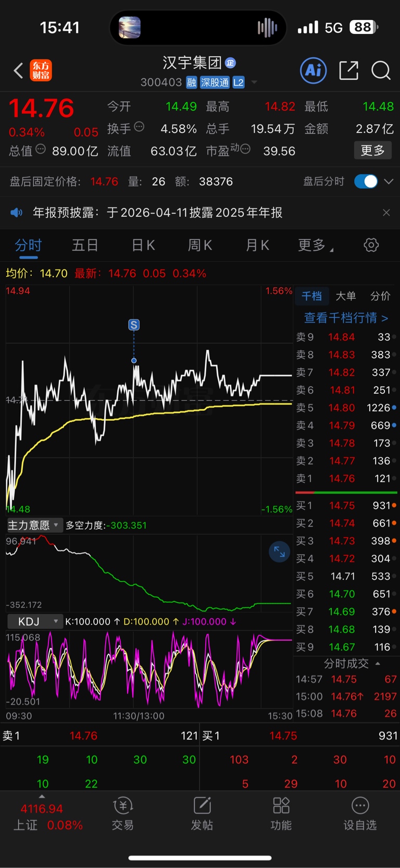Tap the verified 企 badge
Viewport: 400px width, 868px height.
pos(230,63)
